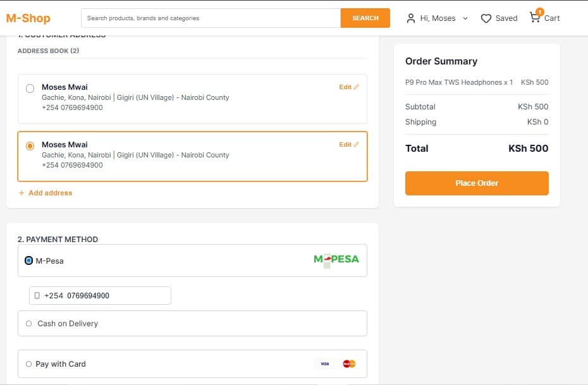588x385 pixels.
Task: Click the SEARCH button
Action: 365,18
